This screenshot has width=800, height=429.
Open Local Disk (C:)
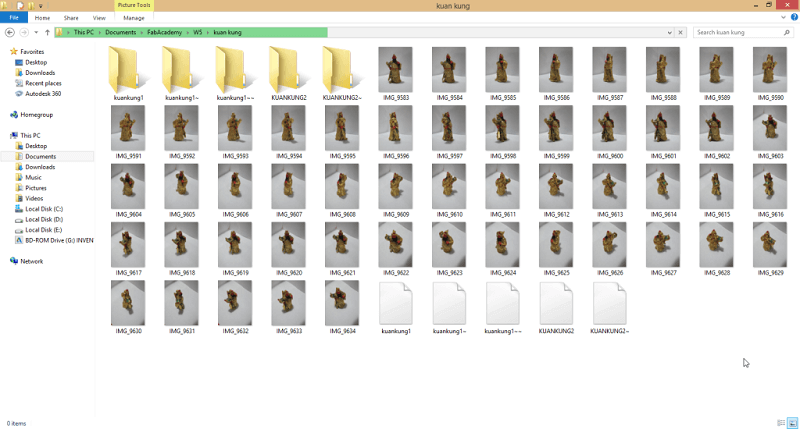pos(44,209)
